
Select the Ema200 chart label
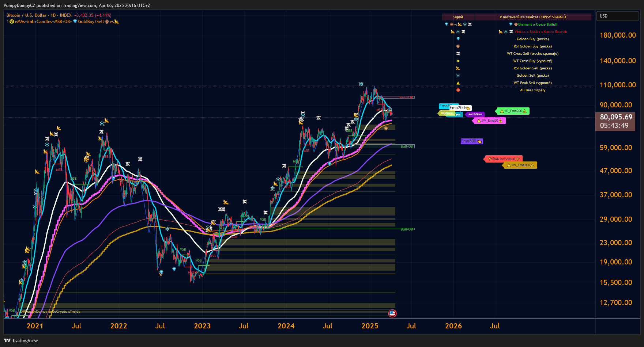460,108
